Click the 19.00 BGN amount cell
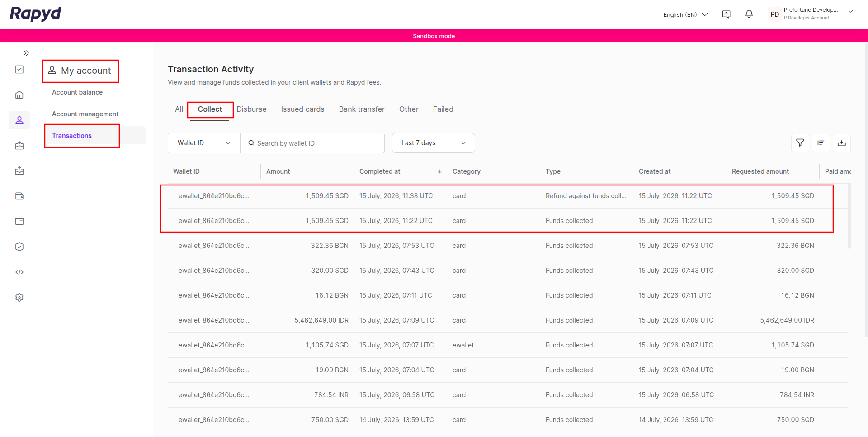This screenshot has height=437, width=868. click(x=332, y=370)
